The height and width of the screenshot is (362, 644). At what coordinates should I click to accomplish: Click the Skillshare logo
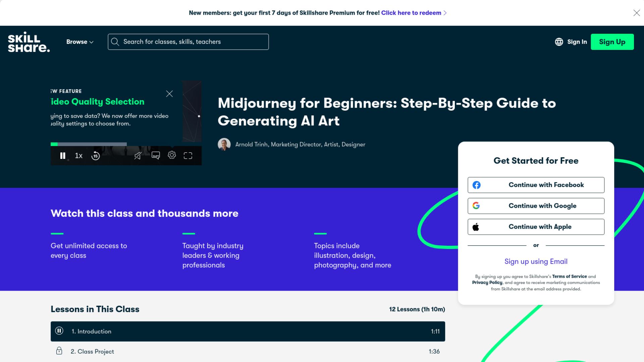point(29,42)
